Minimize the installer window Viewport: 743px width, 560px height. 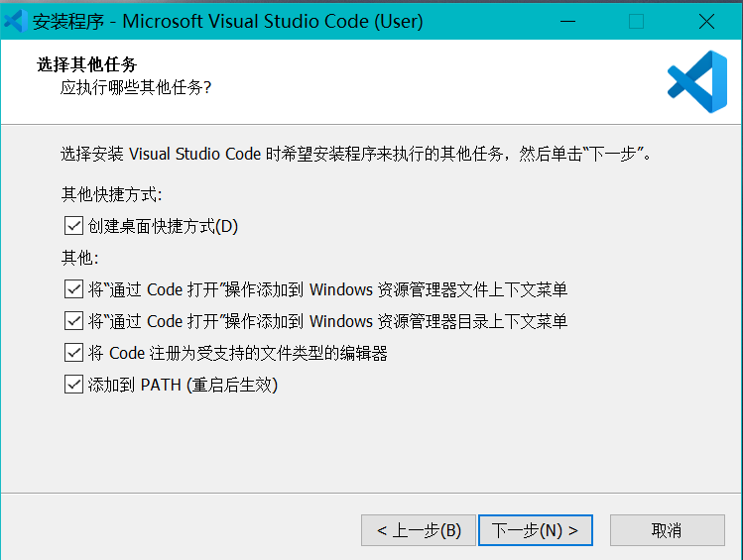coord(567,21)
